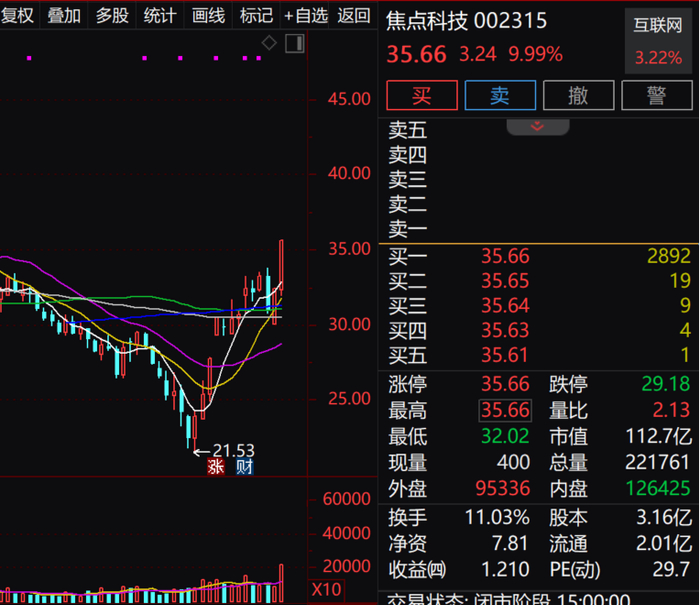
Task: Click the 涨停 limit-up price 35.66
Action: 505,384
